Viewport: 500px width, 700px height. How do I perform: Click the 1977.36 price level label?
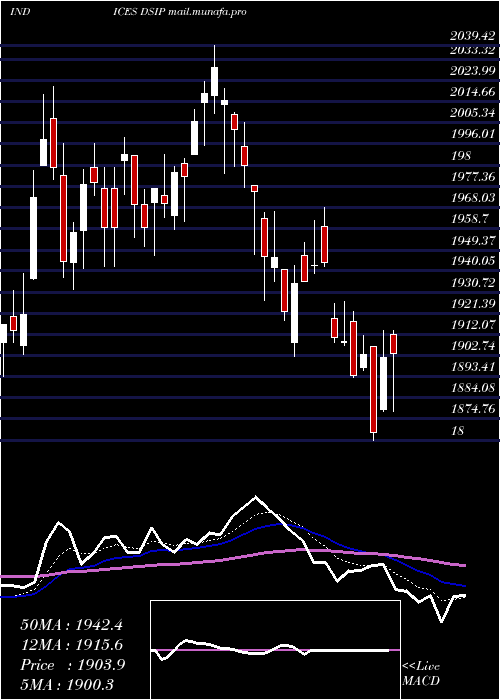coord(472,177)
